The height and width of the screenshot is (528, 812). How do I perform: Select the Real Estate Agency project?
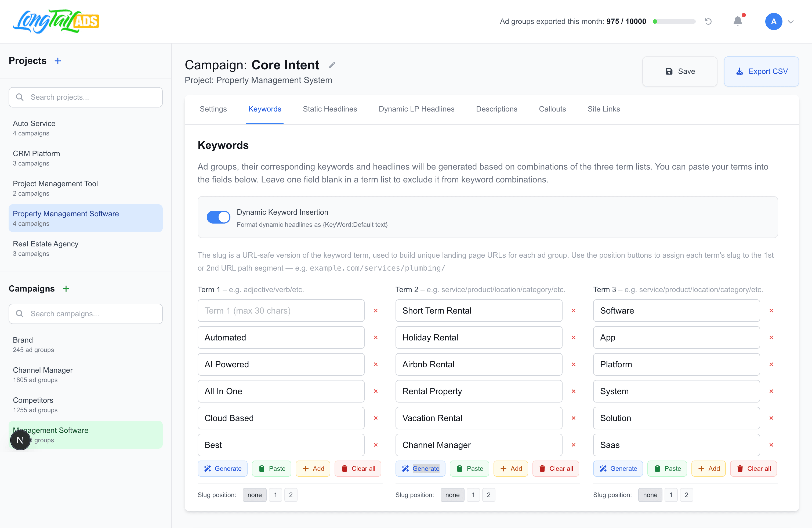tap(86, 248)
